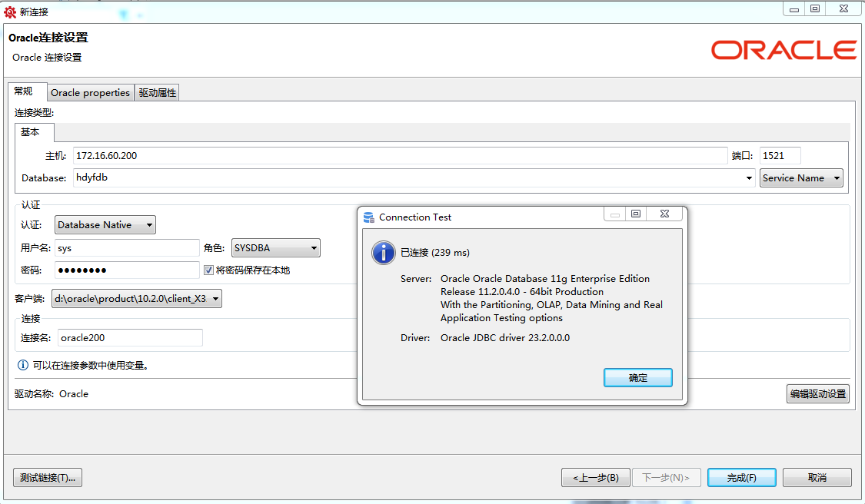Maximize the 新连接 window
The height and width of the screenshot is (504, 865).
click(815, 8)
